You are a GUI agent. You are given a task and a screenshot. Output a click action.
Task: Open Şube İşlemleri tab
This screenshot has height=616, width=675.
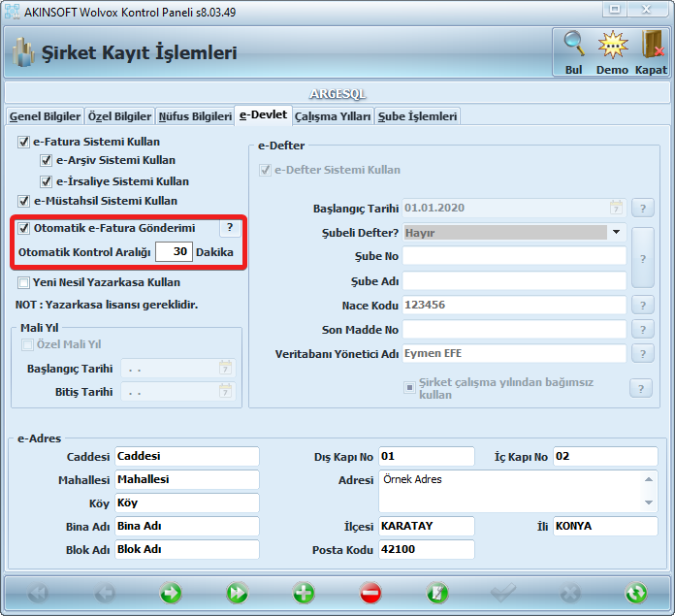click(417, 116)
